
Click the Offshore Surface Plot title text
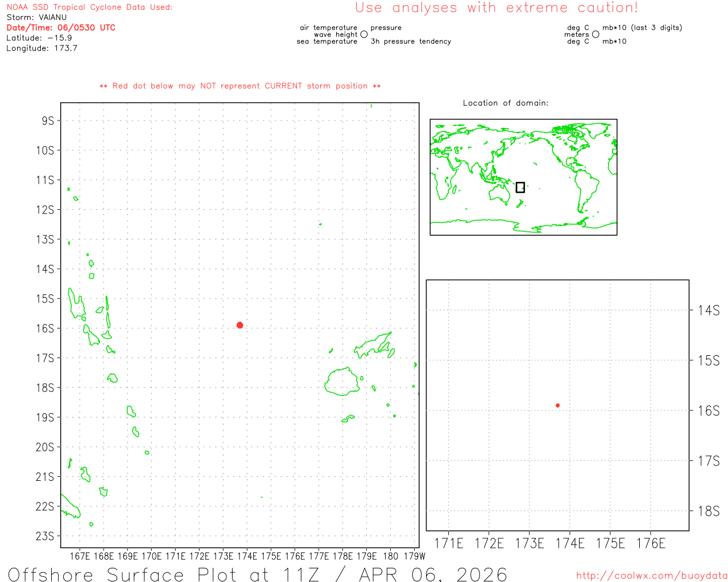257,574
